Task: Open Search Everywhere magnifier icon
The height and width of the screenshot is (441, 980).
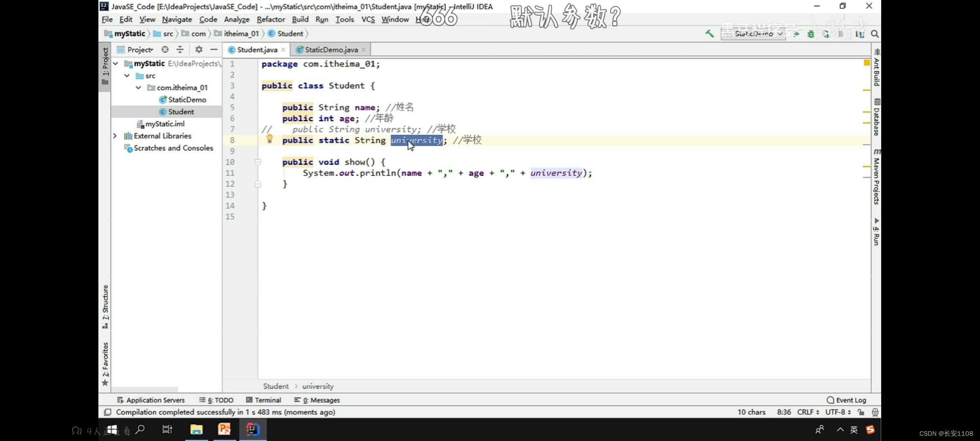Action: (875, 34)
